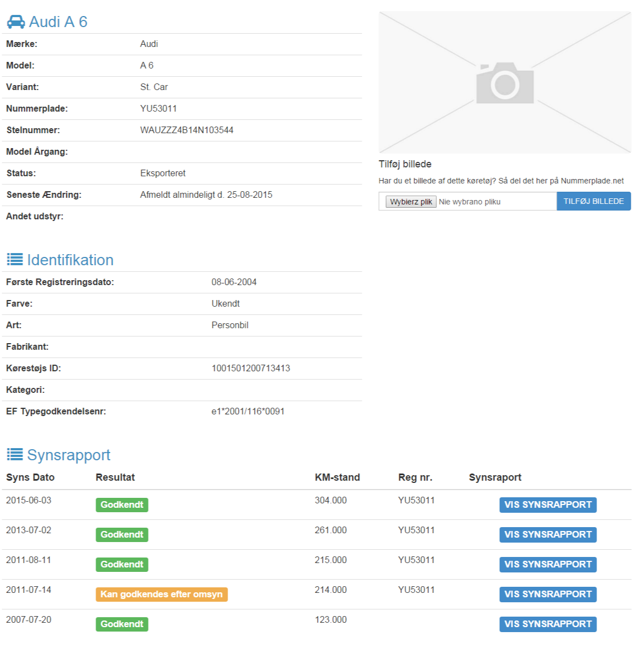
Task: Select the license plate value YU53011 under Nummerplade
Action: pyautogui.click(x=159, y=108)
